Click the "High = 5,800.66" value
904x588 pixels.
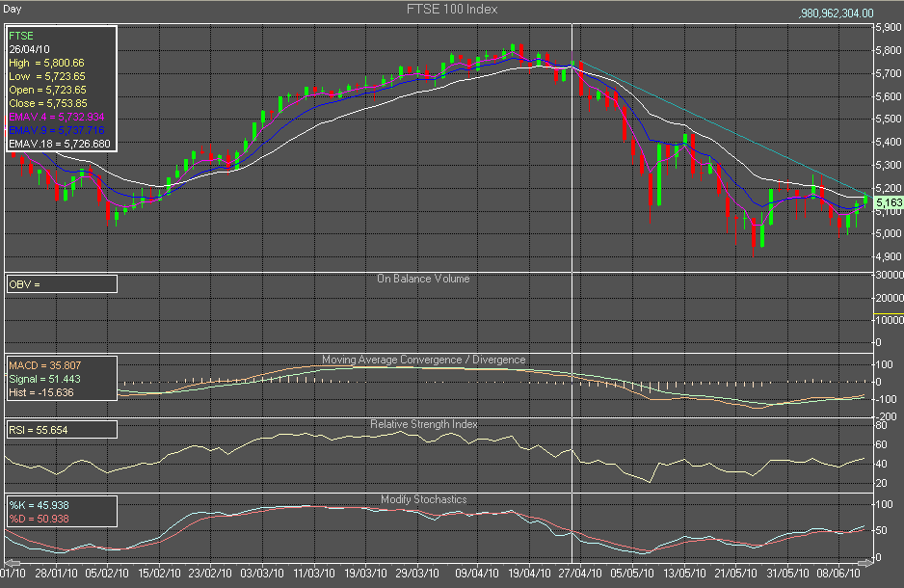tap(46, 63)
